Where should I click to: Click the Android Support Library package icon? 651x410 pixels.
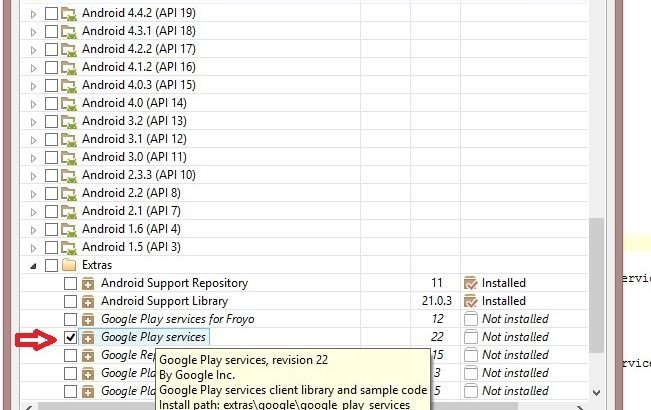(89, 301)
